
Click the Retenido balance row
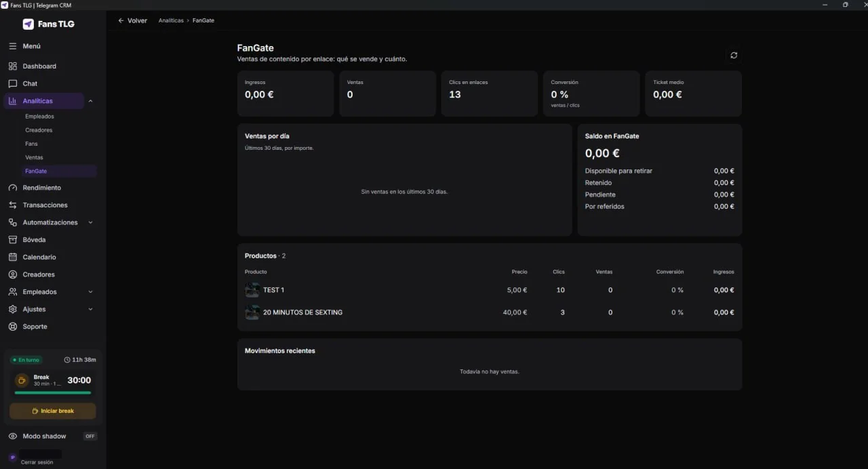coord(659,182)
